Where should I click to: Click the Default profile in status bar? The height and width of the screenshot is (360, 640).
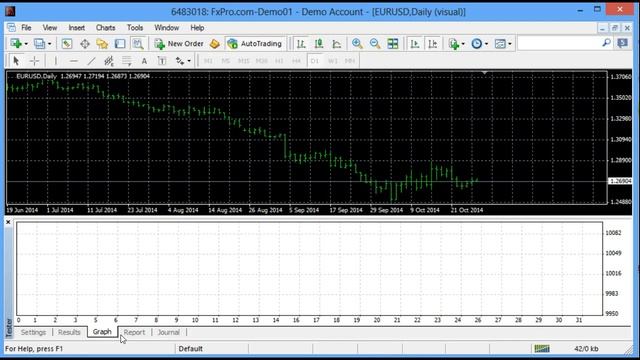[x=191, y=349]
